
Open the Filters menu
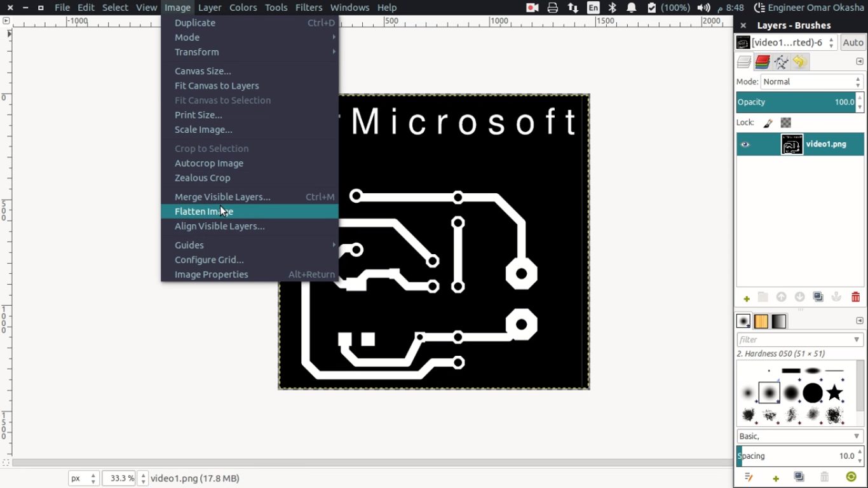(309, 8)
